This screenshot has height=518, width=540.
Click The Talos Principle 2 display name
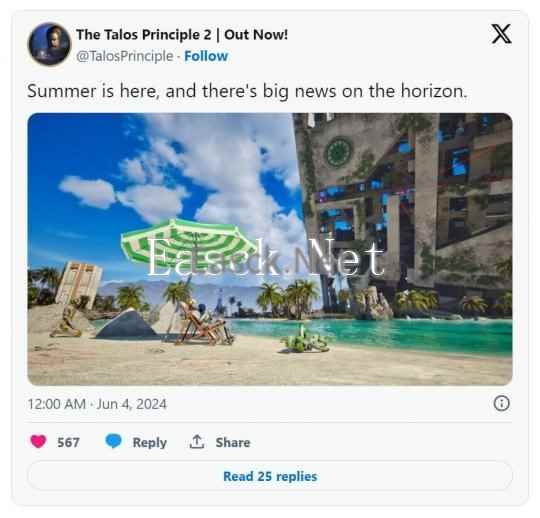(x=182, y=34)
